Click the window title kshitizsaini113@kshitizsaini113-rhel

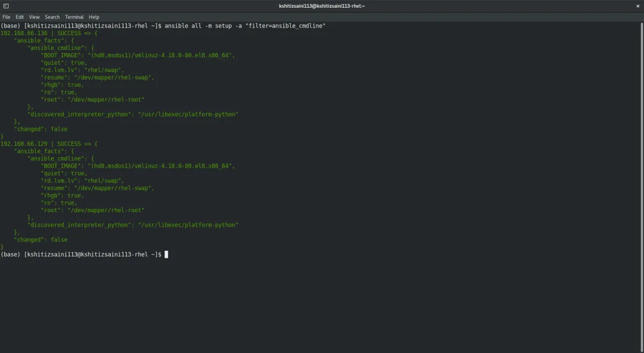pos(321,5)
